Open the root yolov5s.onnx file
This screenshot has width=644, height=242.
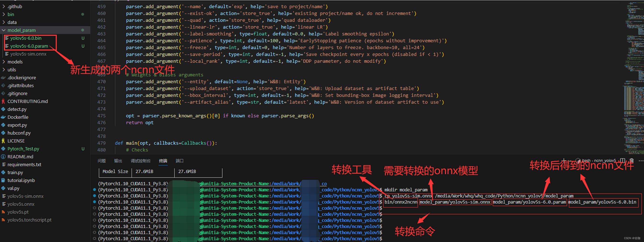pos(21,204)
